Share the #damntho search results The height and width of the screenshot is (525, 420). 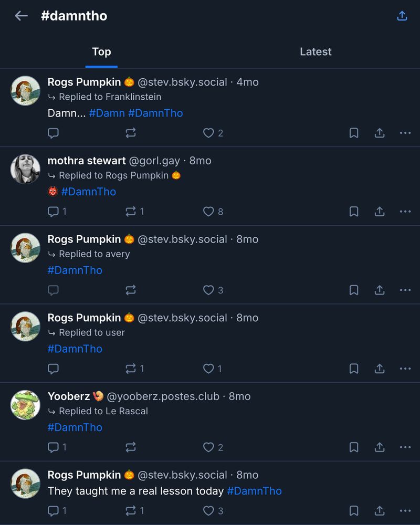tap(402, 16)
